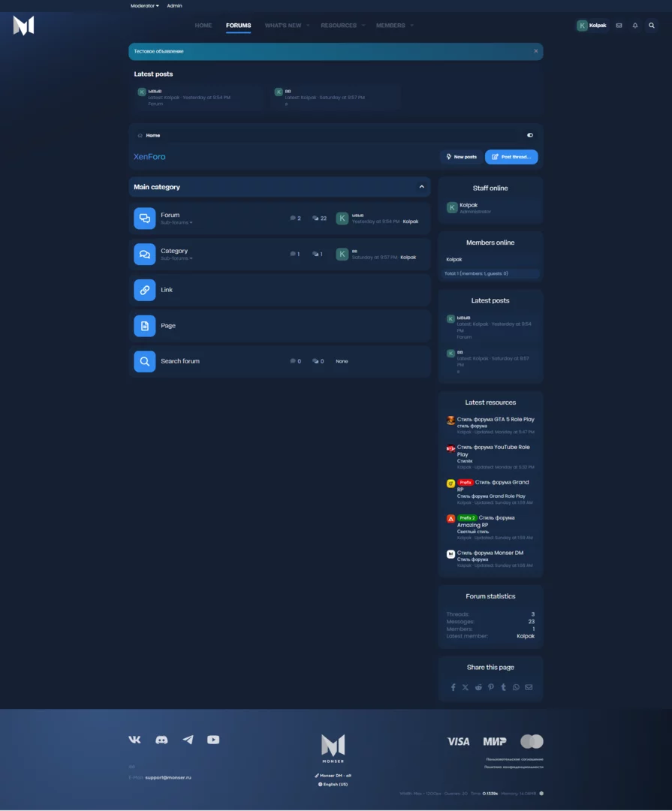672x811 pixels.
Task: Share this page via WhatsApp icon
Action: 516,687
